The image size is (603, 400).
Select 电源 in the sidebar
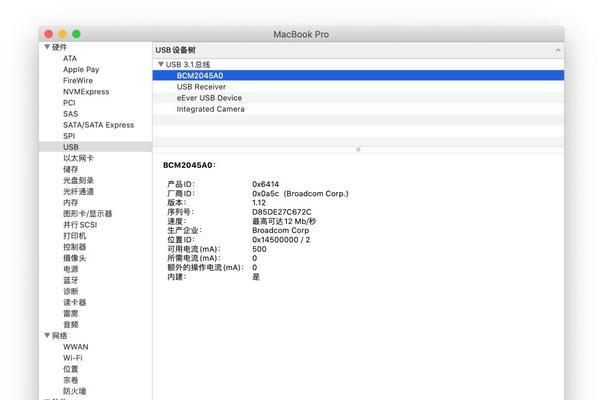click(70, 269)
